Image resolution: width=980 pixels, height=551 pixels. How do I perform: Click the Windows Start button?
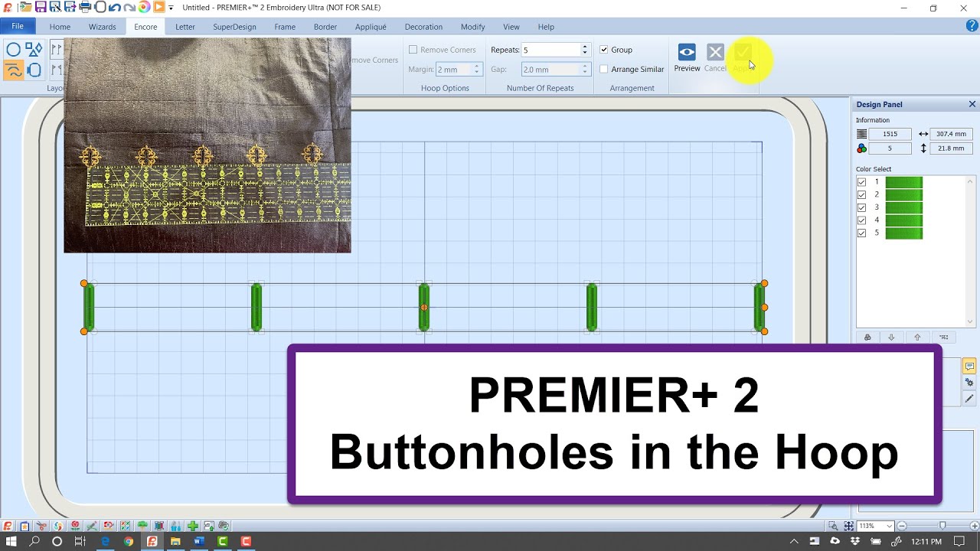tap(11, 541)
